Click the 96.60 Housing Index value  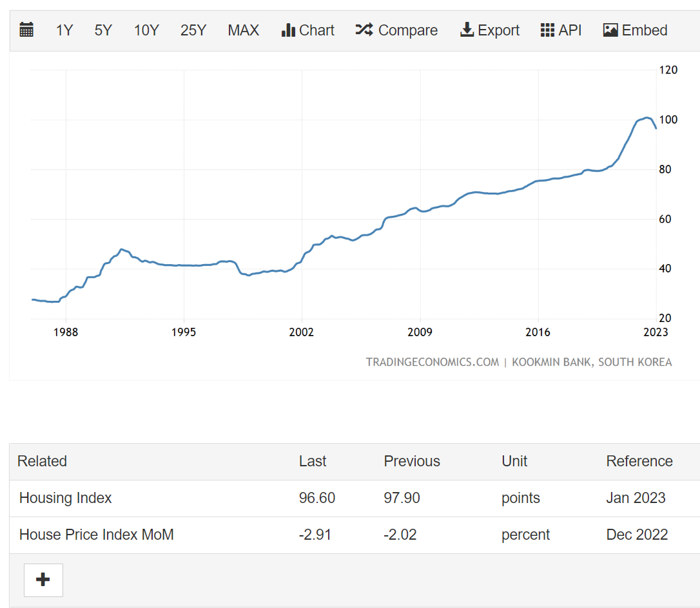(x=316, y=498)
